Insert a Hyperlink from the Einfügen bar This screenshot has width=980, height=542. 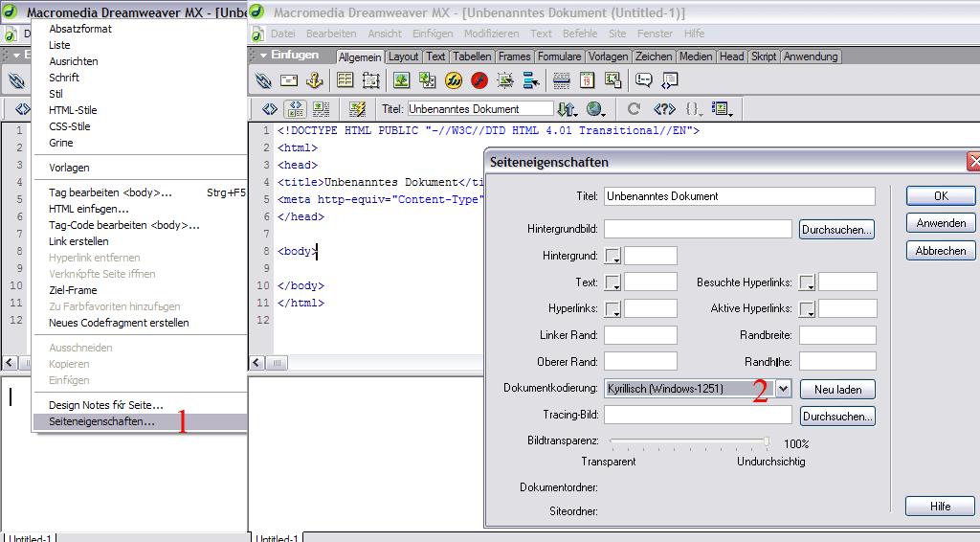264,80
